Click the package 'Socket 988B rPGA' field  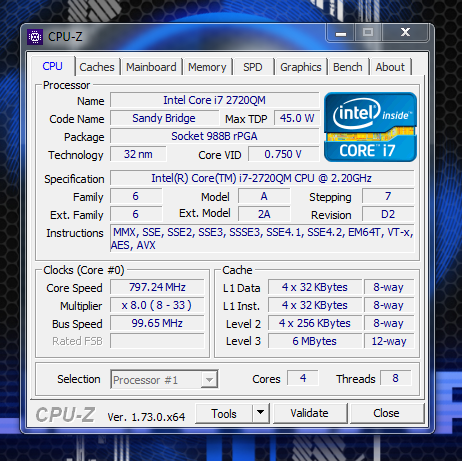pyautogui.click(x=214, y=136)
